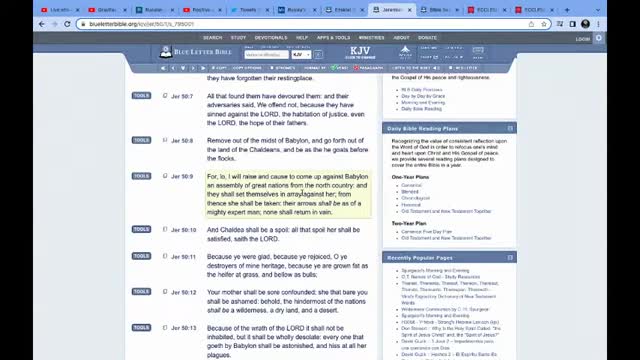Click the Blue Letter Bible logo
This screenshot has height=360, width=640.
click(196, 52)
